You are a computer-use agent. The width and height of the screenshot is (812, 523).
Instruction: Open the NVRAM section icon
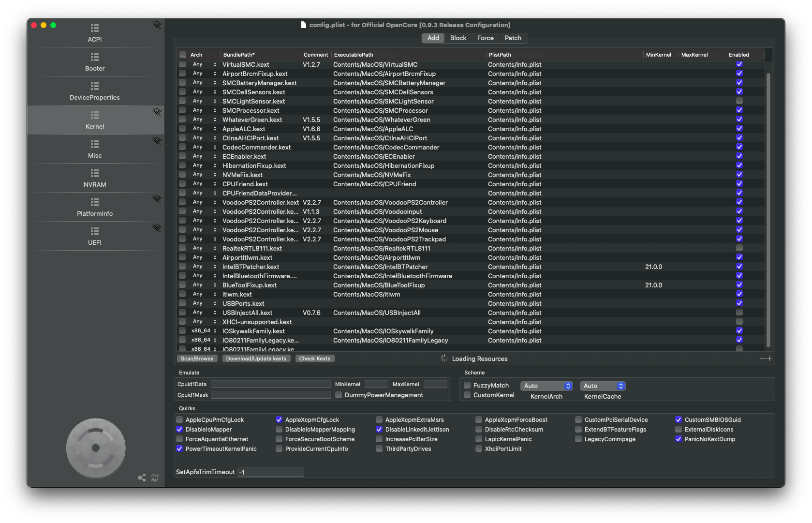tap(95, 173)
